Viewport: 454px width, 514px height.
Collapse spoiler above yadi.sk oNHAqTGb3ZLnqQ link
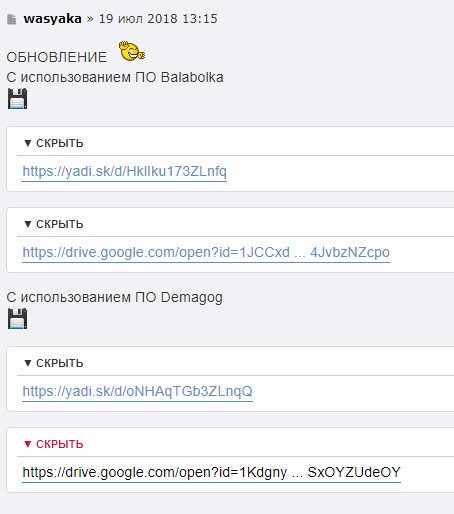tap(53, 363)
